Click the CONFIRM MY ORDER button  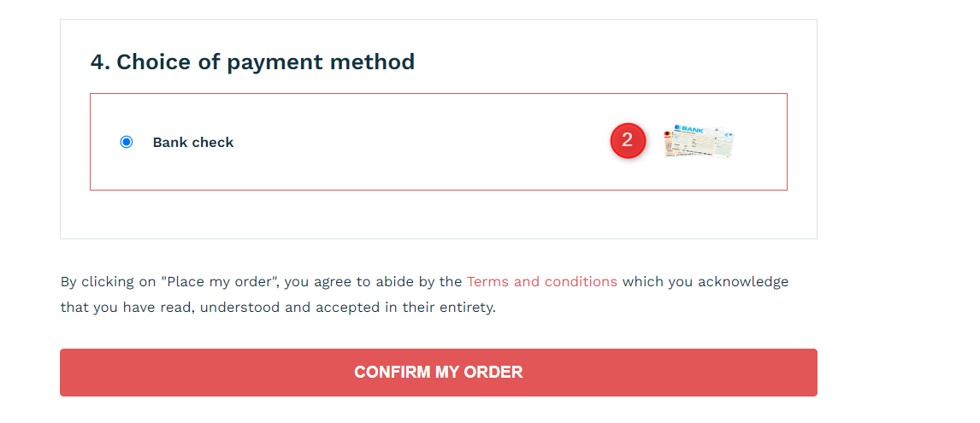tap(438, 373)
